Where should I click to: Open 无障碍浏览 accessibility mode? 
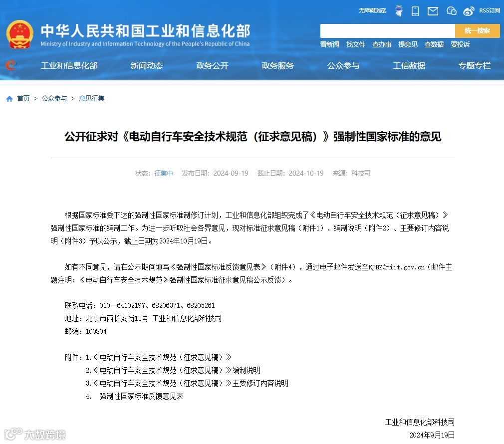pyautogui.click(x=372, y=10)
